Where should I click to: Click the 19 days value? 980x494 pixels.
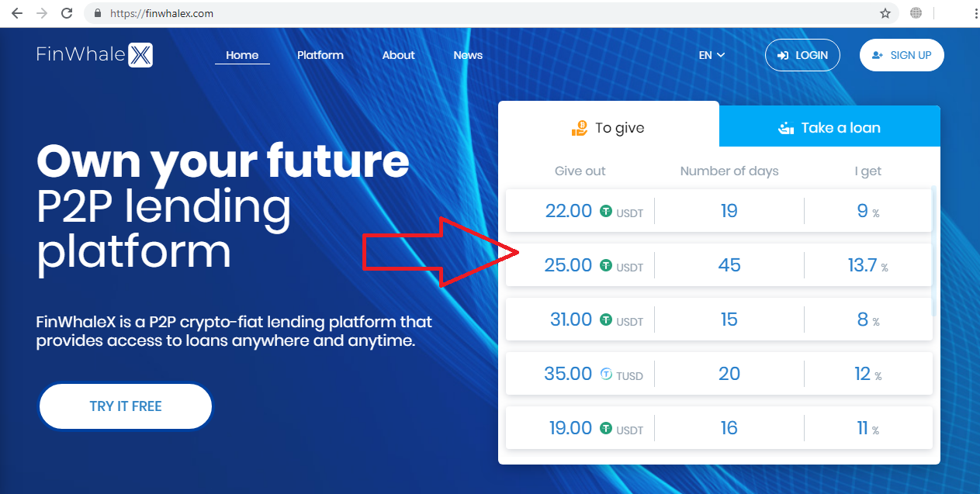click(x=729, y=211)
